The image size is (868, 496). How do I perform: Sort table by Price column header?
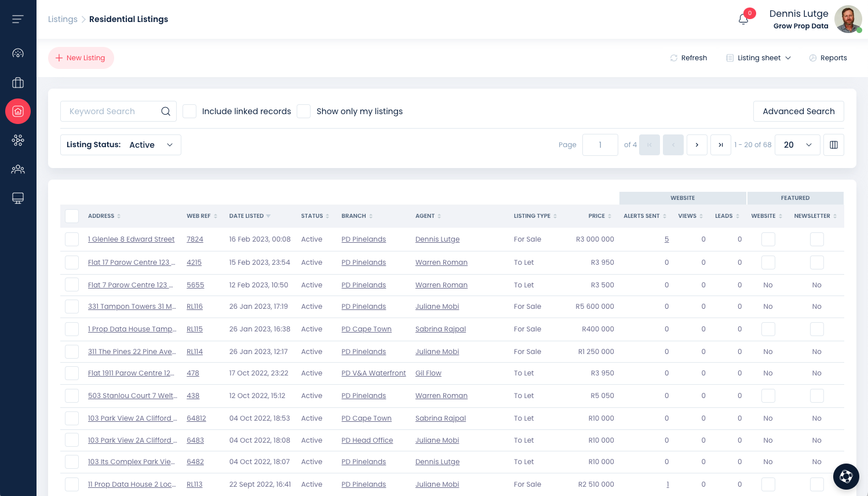[x=597, y=216]
